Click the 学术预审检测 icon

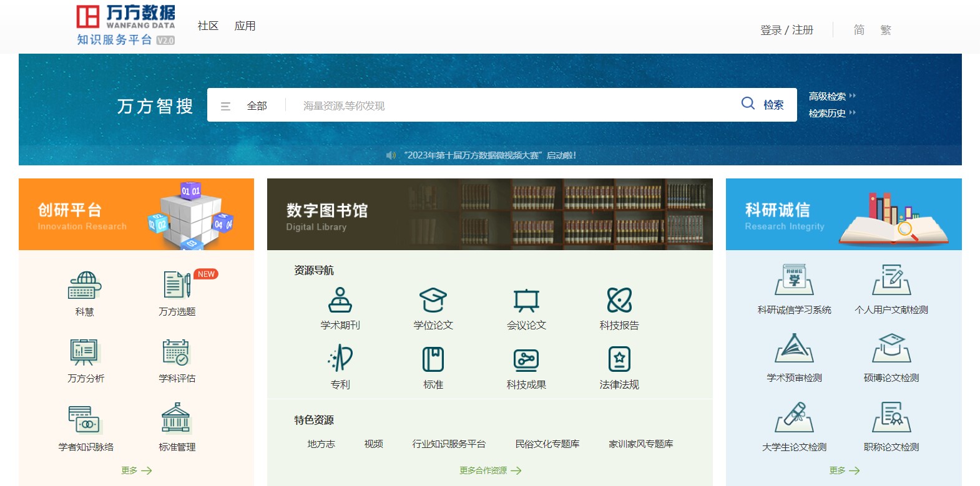pyautogui.click(x=794, y=348)
